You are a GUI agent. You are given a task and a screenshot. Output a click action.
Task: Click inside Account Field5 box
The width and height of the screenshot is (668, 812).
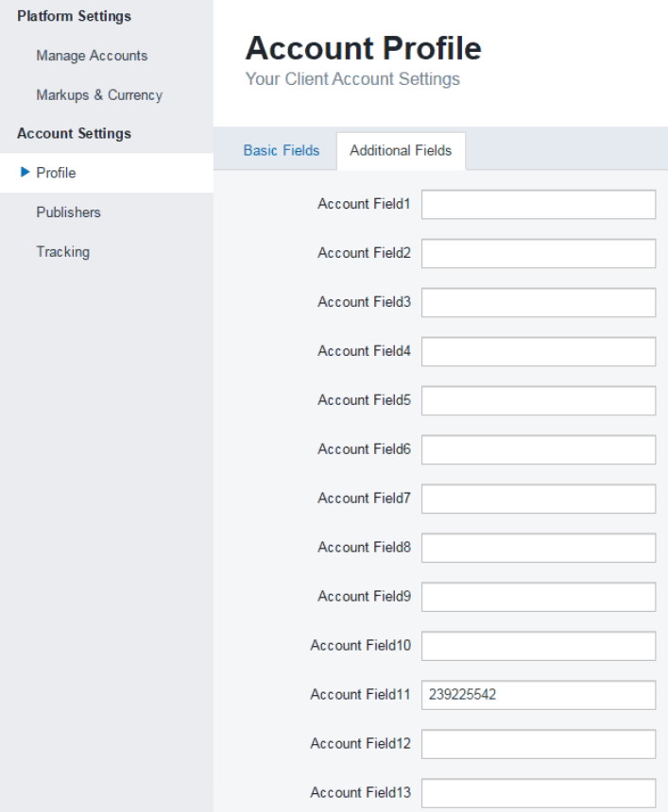pyautogui.click(x=539, y=400)
